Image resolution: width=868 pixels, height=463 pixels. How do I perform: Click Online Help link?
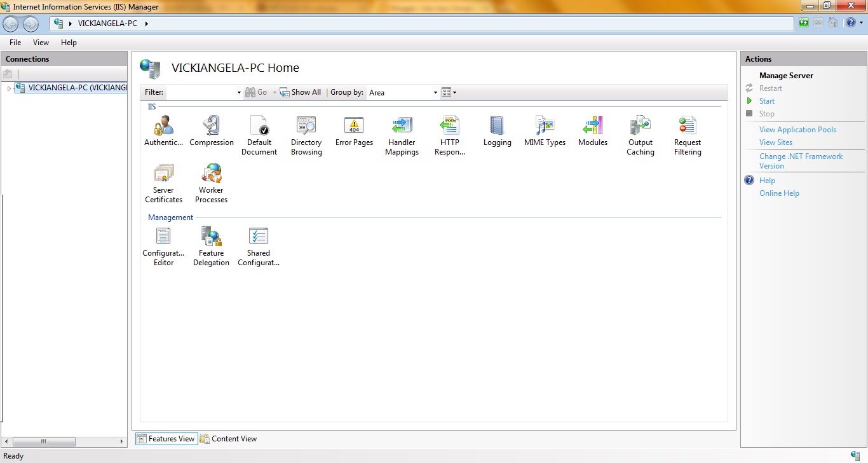(779, 193)
